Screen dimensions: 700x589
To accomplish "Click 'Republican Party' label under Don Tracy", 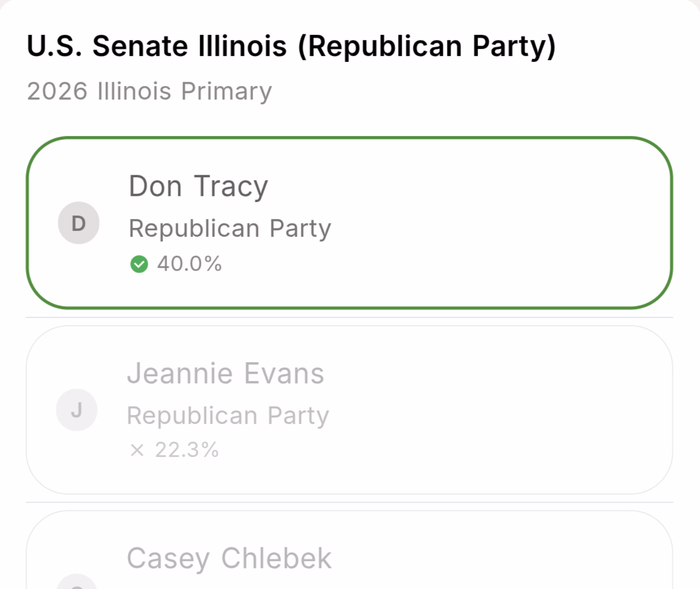I will click(x=230, y=229).
